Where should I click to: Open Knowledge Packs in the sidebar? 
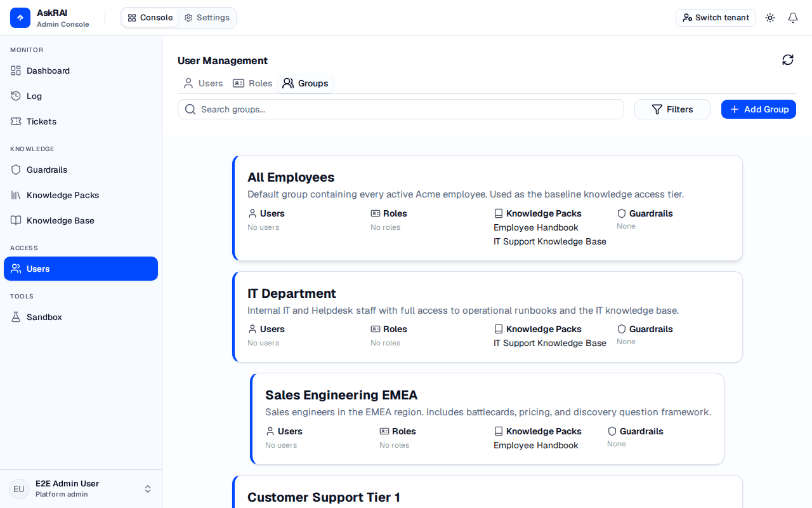coord(81,195)
